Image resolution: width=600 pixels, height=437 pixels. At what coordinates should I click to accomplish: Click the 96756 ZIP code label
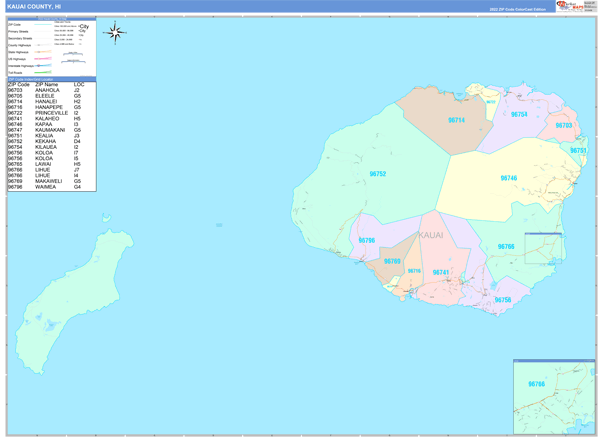(502, 300)
